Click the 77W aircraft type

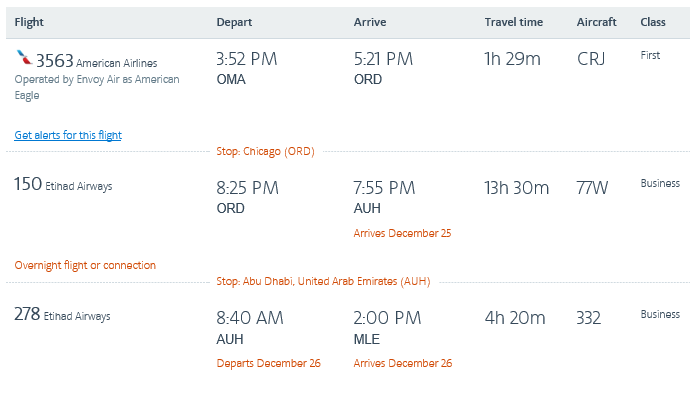coord(592,188)
